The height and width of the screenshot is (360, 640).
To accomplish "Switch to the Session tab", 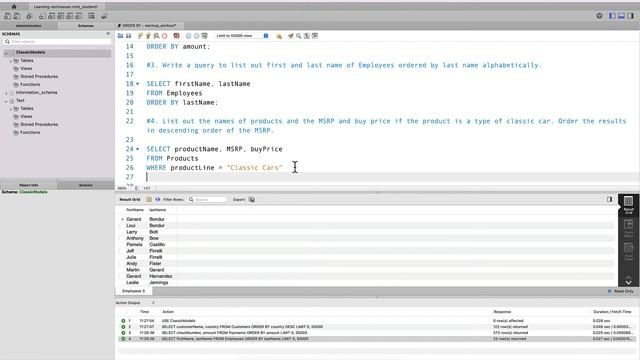I will point(86,185).
